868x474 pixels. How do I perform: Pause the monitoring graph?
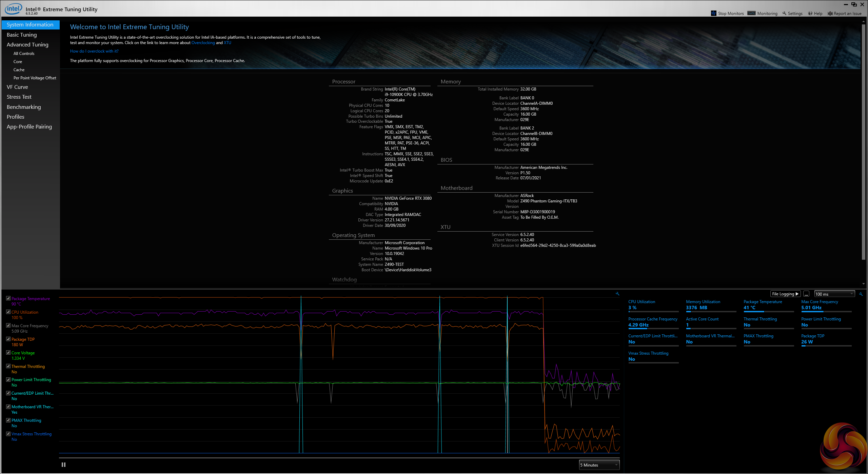63,465
